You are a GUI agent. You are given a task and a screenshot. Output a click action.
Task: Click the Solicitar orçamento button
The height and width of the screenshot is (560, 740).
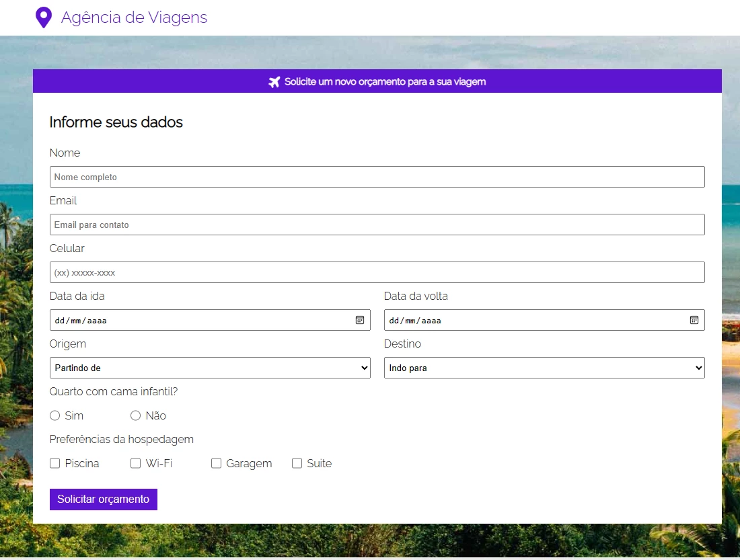click(103, 499)
